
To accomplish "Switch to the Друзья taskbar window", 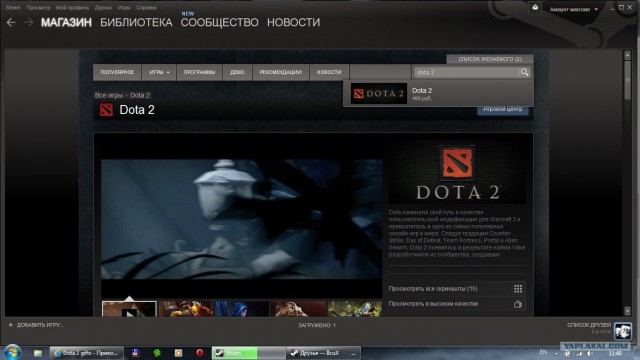I will [x=323, y=353].
